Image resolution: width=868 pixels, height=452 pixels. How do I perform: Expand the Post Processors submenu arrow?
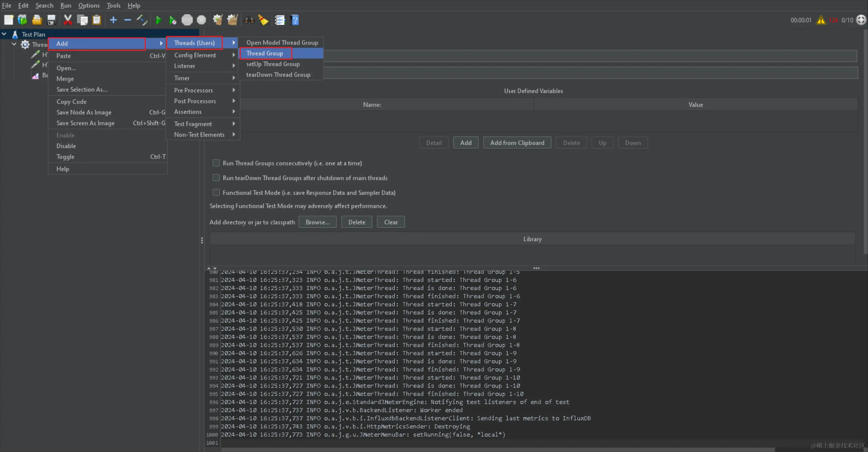coord(234,101)
